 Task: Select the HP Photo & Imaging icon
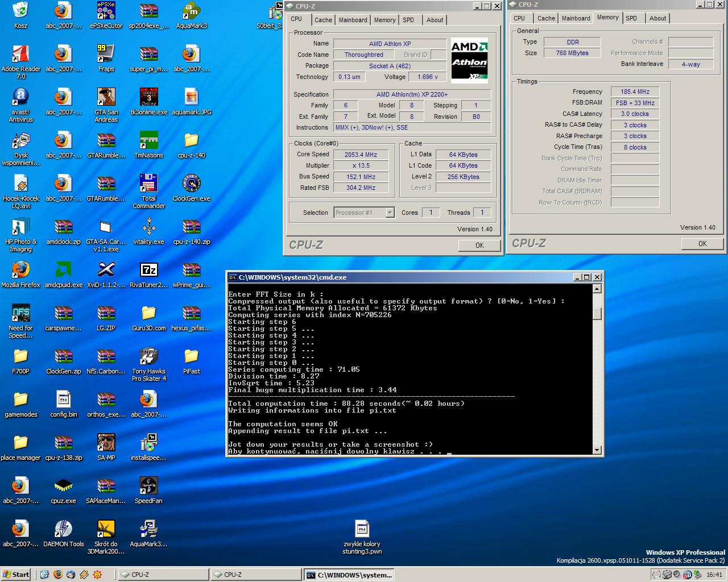pyautogui.click(x=20, y=226)
